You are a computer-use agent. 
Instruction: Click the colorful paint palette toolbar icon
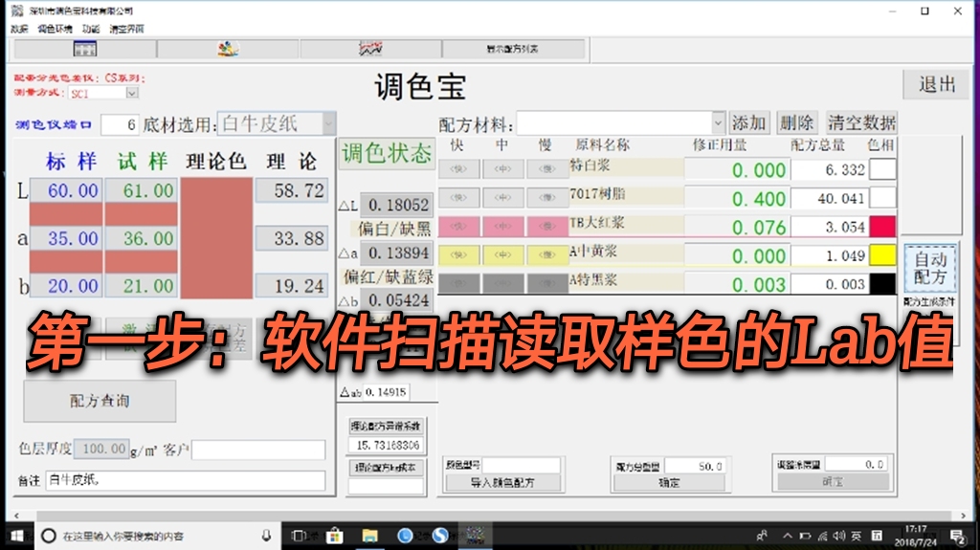tap(228, 49)
